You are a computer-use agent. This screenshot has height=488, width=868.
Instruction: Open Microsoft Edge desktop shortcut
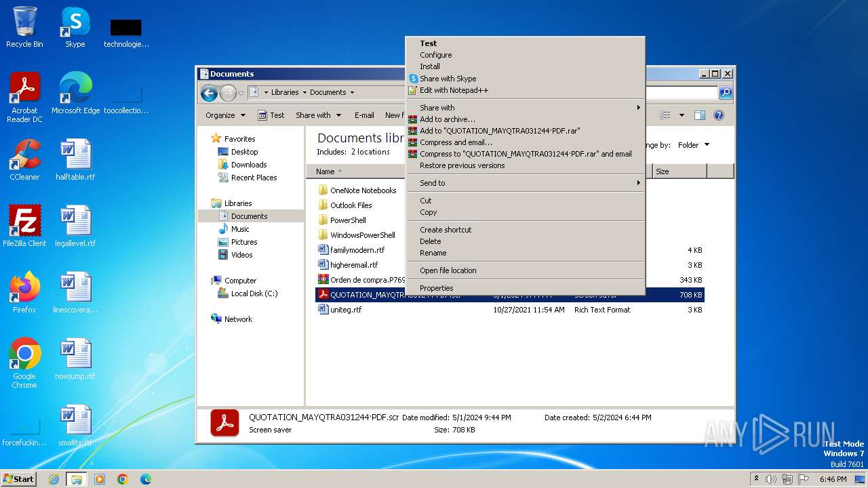coord(75,93)
